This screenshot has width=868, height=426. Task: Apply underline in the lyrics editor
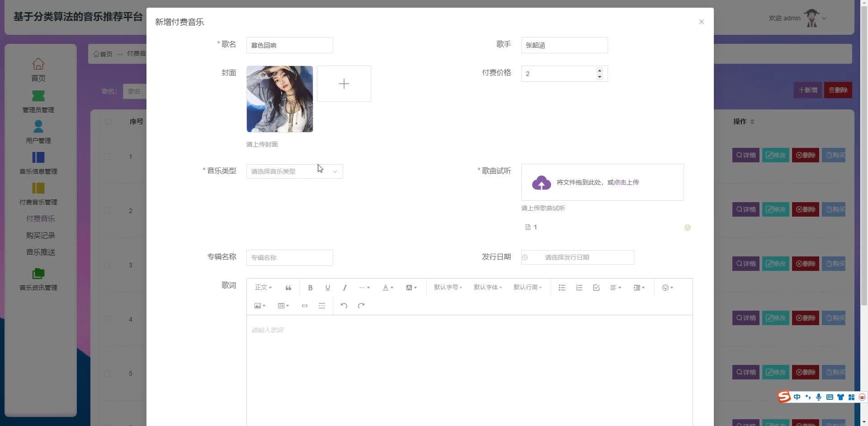tap(328, 288)
